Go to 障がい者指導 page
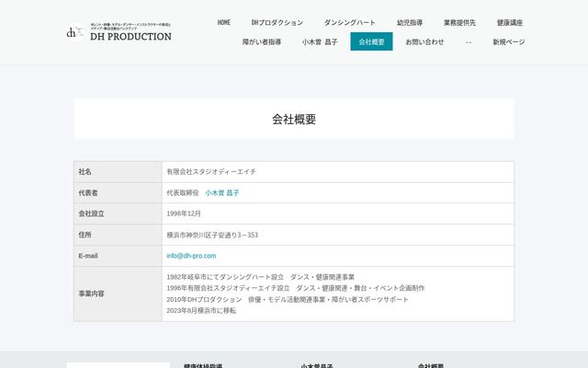The height and width of the screenshot is (368, 588). (262, 41)
